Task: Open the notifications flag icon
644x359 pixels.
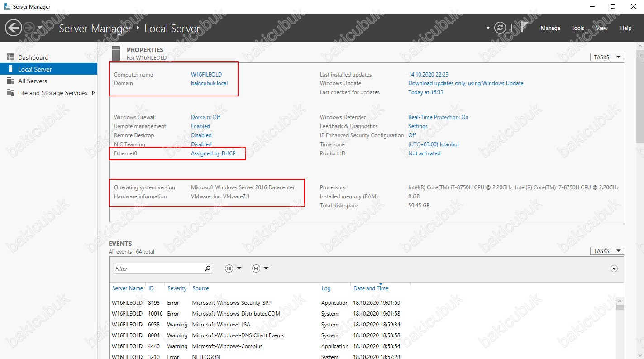Action: (x=524, y=27)
